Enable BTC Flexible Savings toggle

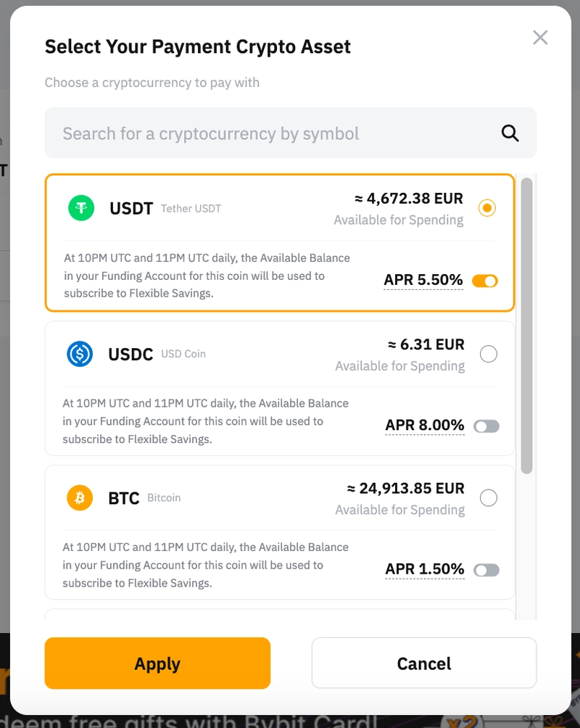pos(486,571)
